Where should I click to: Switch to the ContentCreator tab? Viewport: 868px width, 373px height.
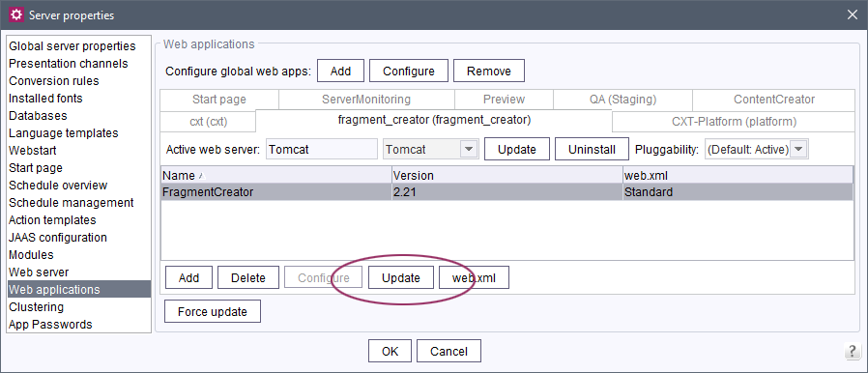tap(774, 100)
